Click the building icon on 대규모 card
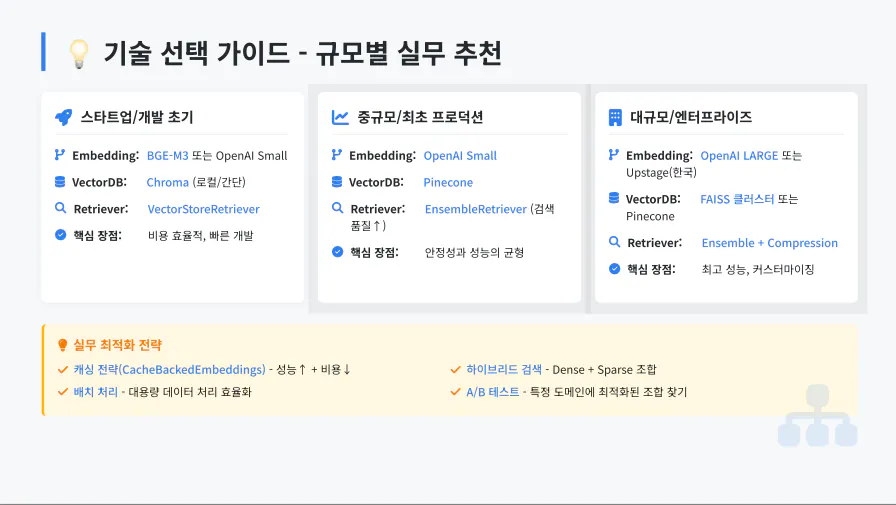896x505 pixels. (615, 118)
